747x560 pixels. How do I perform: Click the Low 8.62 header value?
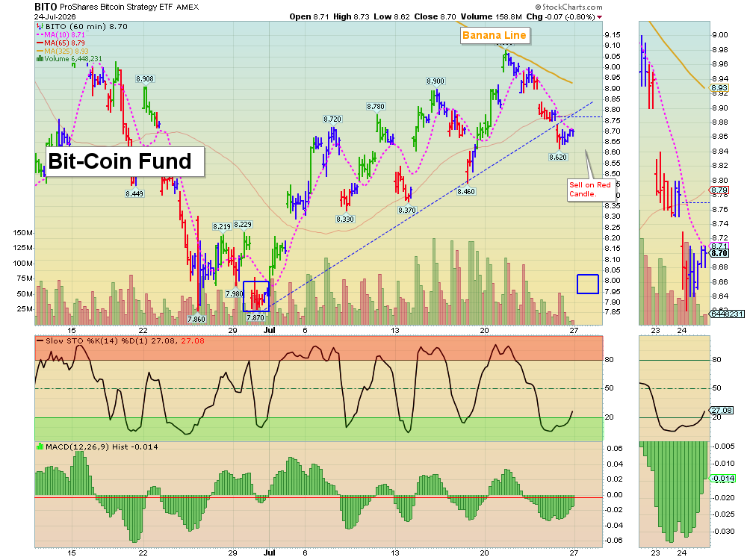tap(391, 16)
